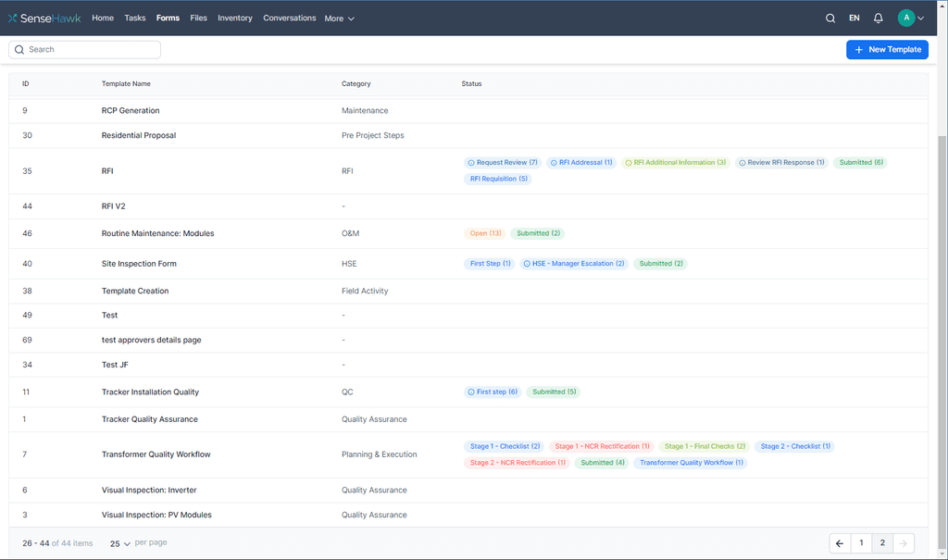The height and width of the screenshot is (560, 948).
Task: Open Site Inspection Form template
Action: [139, 264]
